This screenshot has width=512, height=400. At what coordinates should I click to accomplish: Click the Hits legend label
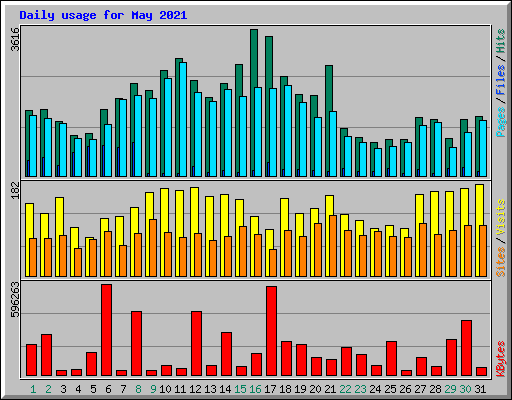tap(501, 41)
